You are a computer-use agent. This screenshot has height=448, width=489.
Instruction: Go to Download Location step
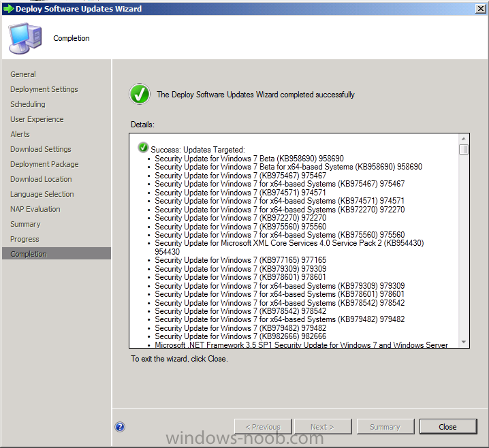[41, 179]
